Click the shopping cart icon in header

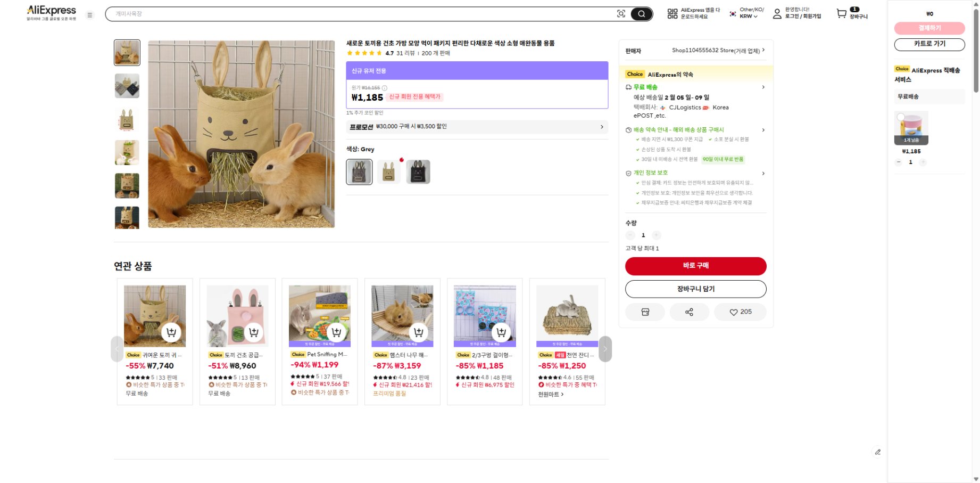click(842, 14)
